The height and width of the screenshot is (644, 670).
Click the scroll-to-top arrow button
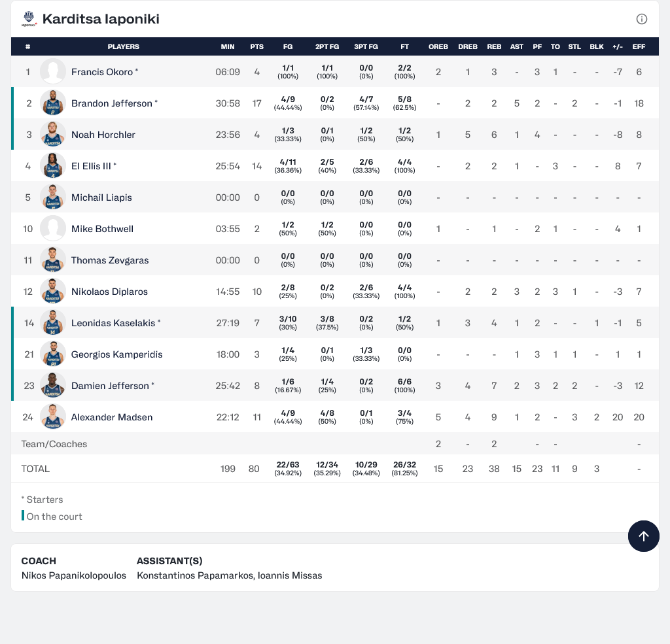point(643,536)
